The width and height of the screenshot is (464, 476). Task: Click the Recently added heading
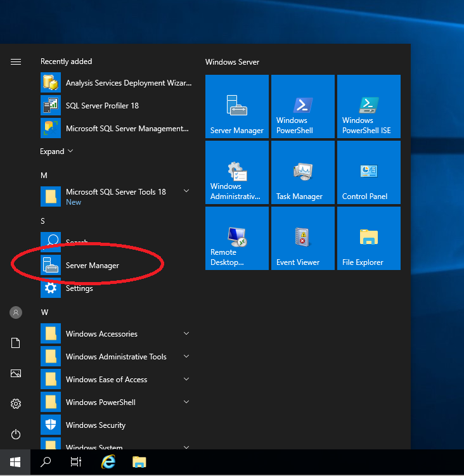point(66,61)
